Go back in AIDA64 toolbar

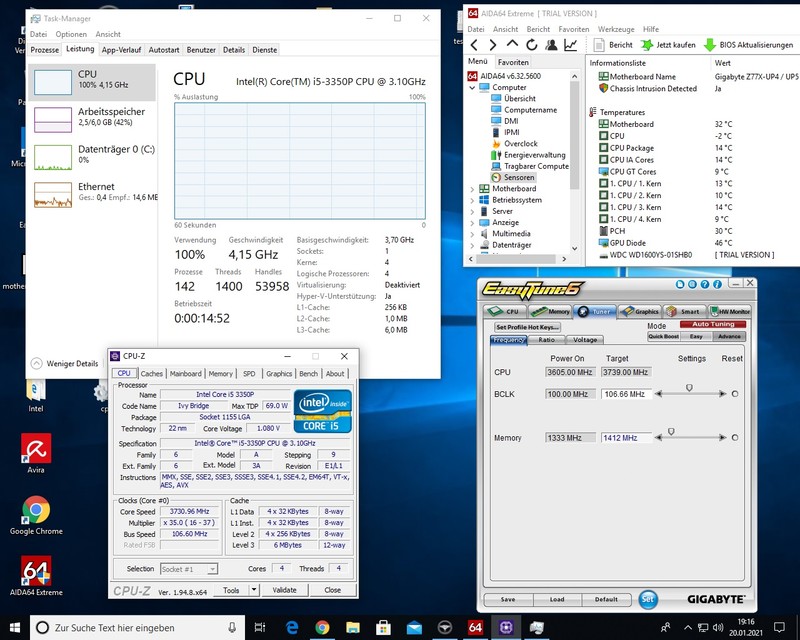click(474, 45)
